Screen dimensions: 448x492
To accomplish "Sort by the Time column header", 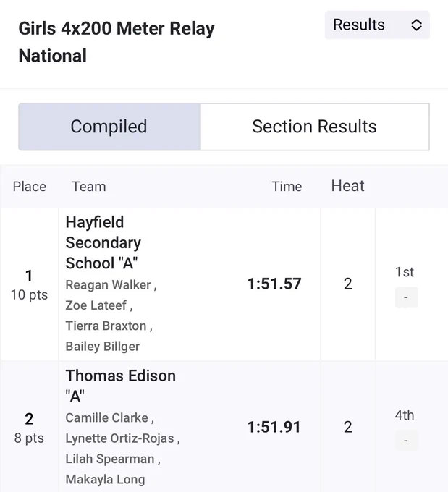I will pos(287,187).
